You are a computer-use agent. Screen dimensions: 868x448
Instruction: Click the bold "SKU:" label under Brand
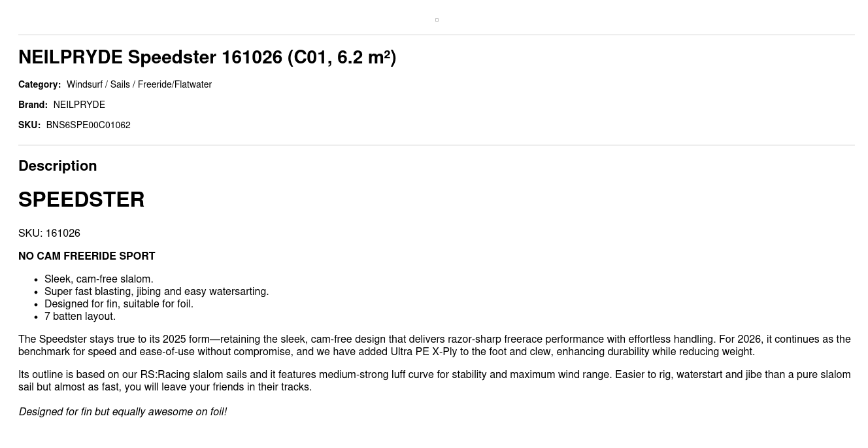(29, 125)
